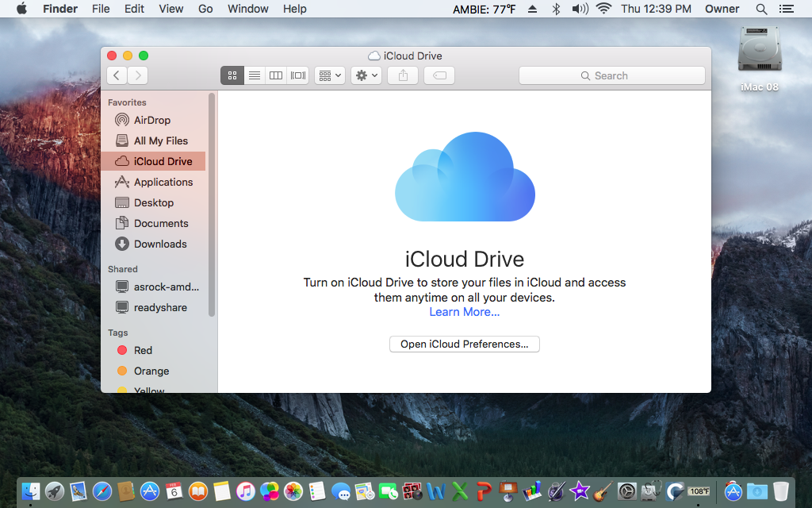Select readyshare under Shared
The image size is (812, 508).
coord(153,307)
